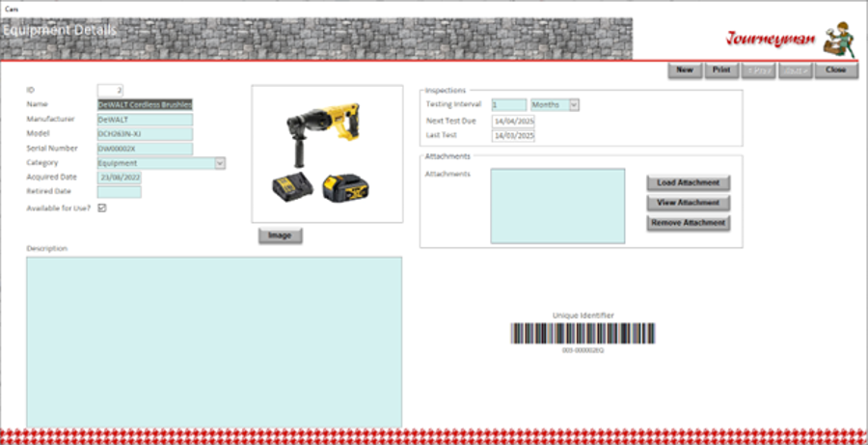Click the Serial Number field
Screen dimensions: 868x445
[145, 149]
